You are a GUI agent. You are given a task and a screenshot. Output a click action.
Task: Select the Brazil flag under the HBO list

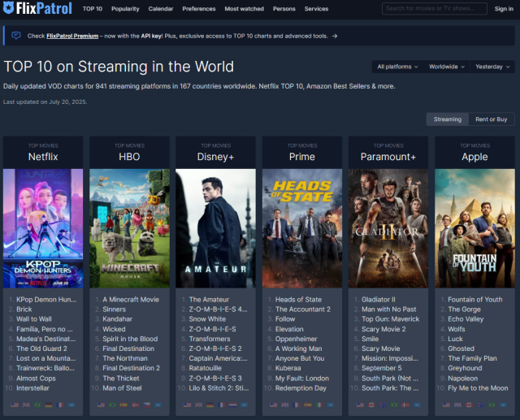(112, 405)
